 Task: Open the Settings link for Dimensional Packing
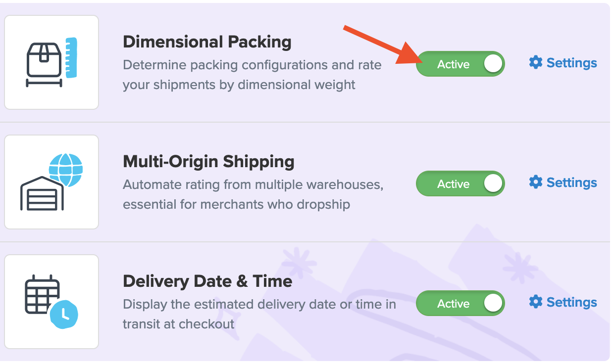(x=571, y=63)
